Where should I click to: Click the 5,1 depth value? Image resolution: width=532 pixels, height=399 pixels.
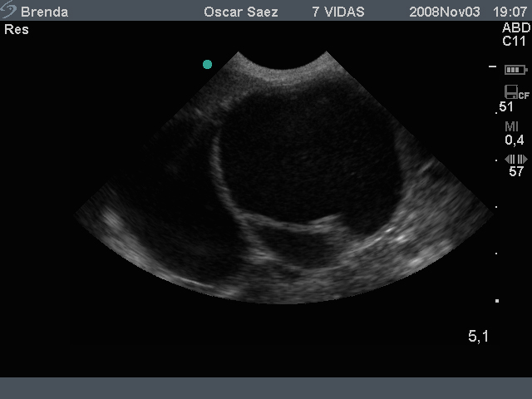(479, 336)
